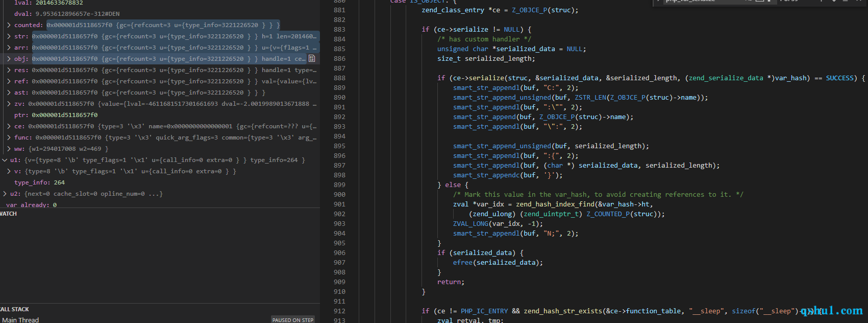Click line number 912 in the gutter

339,311
